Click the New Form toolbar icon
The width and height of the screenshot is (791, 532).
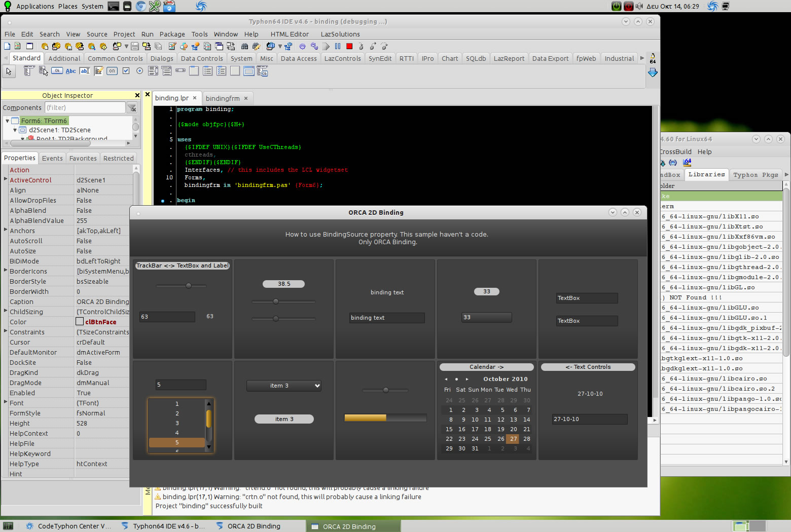(x=29, y=46)
